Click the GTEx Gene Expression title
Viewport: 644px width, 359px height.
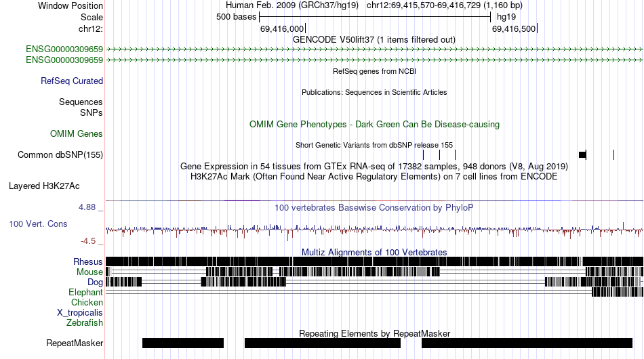tap(374, 166)
